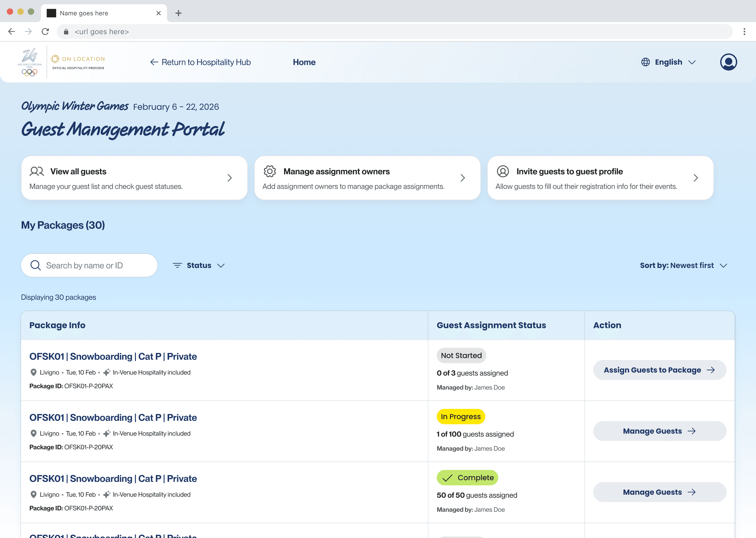Click the globe language icon
The image size is (756, 538).
coord(645,62)
